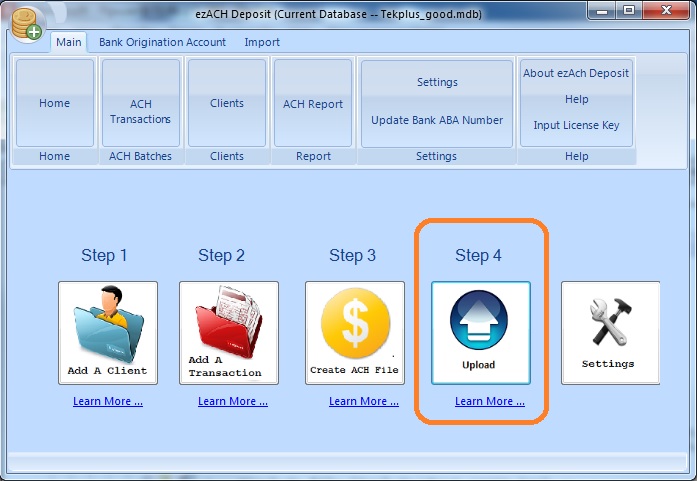This screenshot has height=481, width=697.
Task: Click Settings in the ribbon Settings group
Action: point(437,82)
